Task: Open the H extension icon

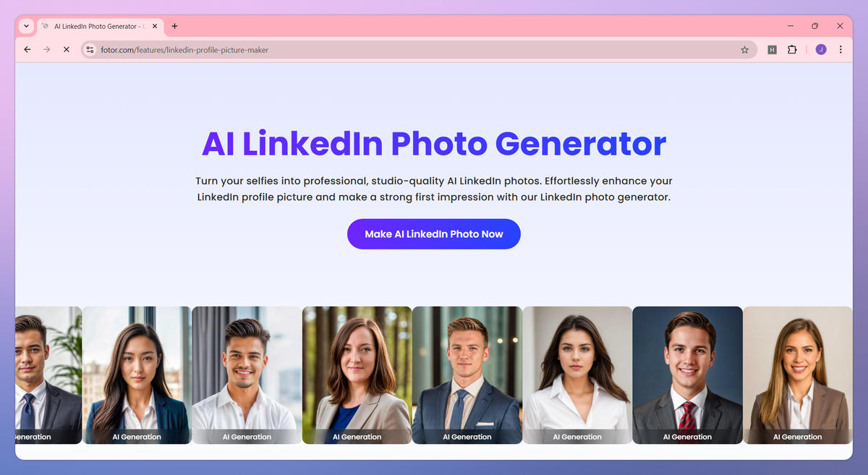Action: [772, 50]
